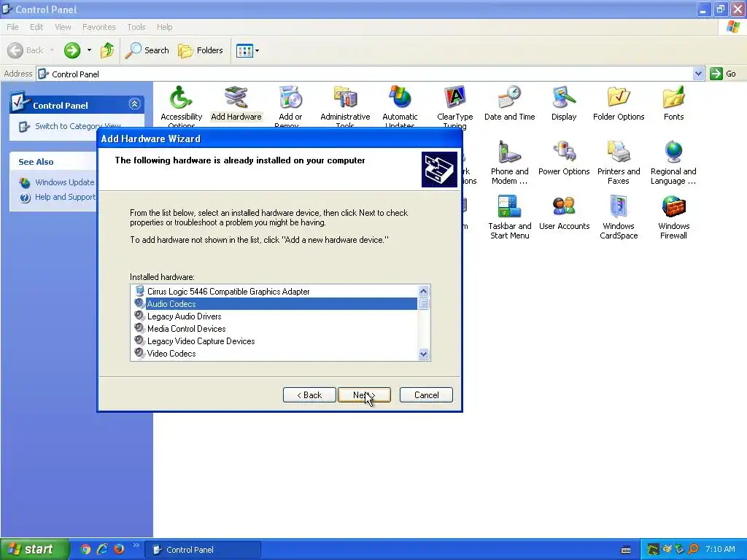This screenshot has width=747, height=560.
Task: Click the green Forward arrow toolbar button
Action: click(x=72, y=50)
